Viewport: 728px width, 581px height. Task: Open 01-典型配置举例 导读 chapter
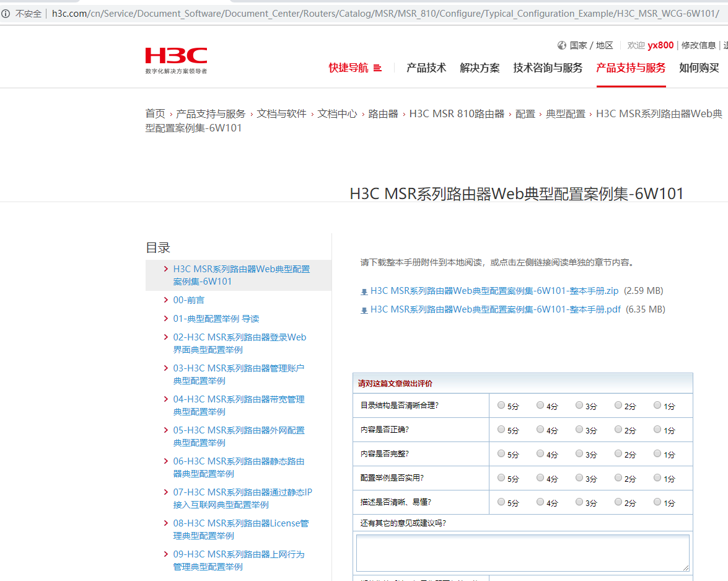216,319
